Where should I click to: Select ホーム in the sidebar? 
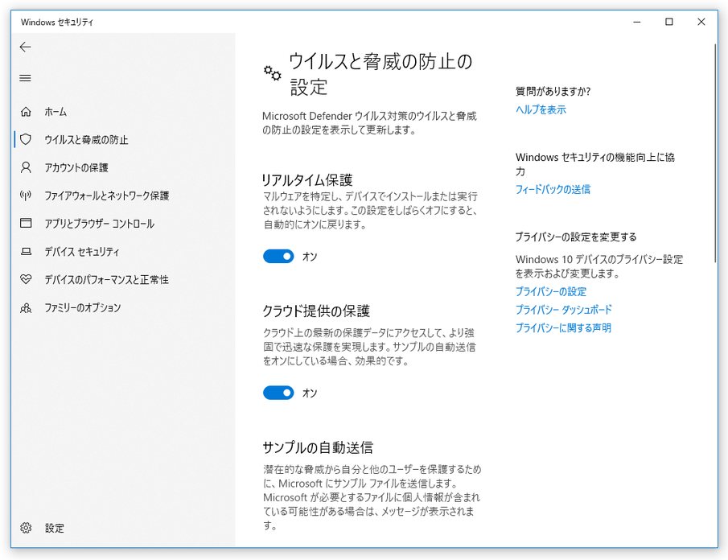point(56,112)
